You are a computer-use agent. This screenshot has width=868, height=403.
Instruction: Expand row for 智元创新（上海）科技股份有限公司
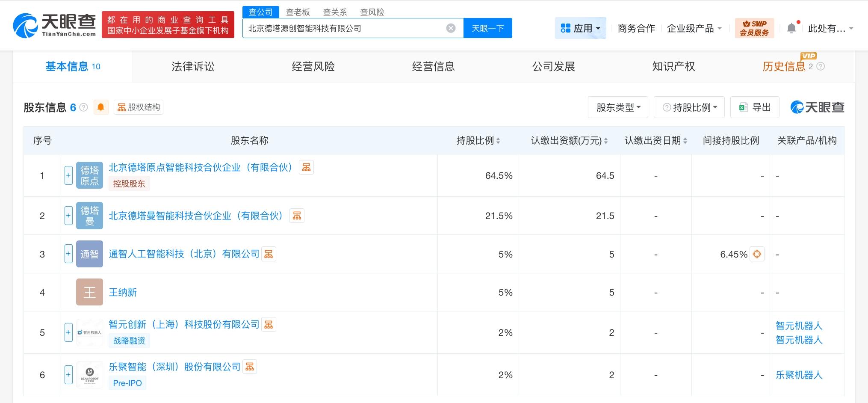click(68, 332)
